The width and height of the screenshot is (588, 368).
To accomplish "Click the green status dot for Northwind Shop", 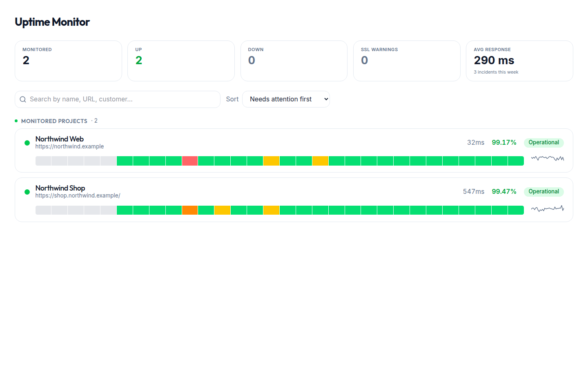I will coord(27,192).
